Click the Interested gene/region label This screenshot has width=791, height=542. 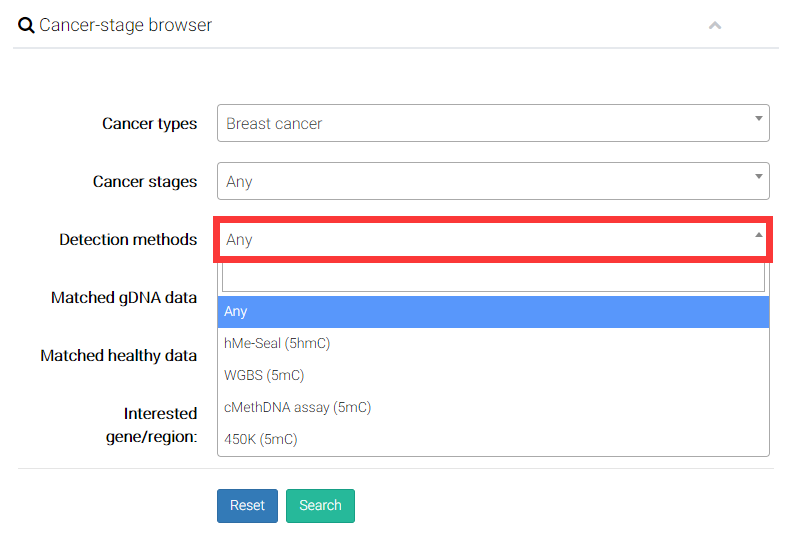click(x=152, y=425)
